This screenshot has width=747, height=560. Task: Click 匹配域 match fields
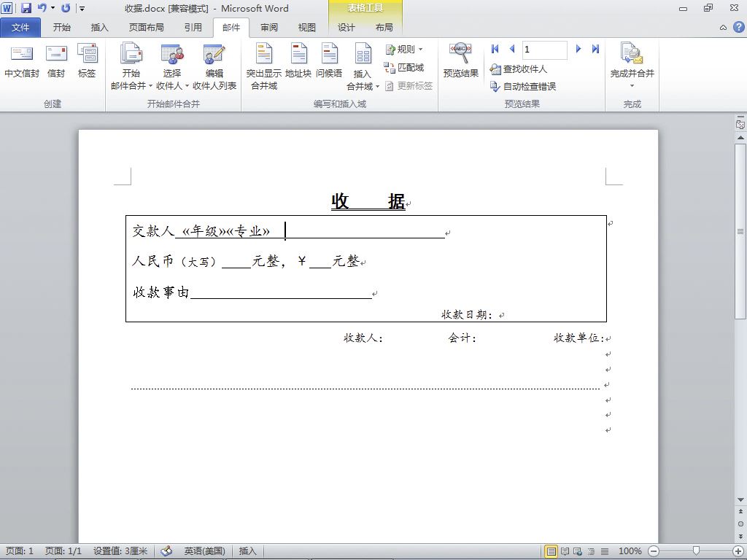[404, 68]
